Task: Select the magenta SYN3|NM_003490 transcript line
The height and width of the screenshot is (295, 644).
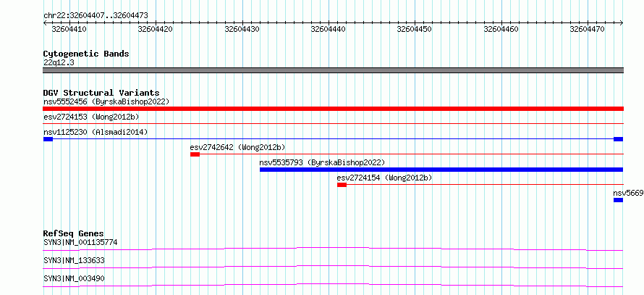Action: point(333,285)
